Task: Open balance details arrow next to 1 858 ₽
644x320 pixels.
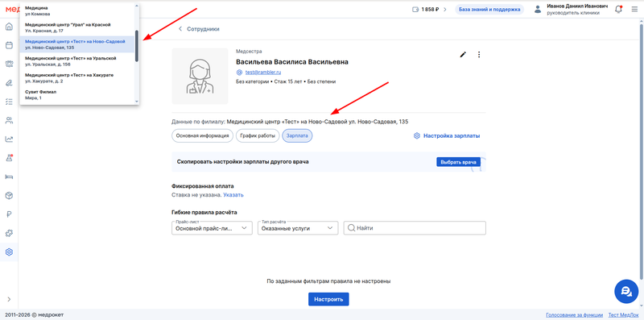Action: pos(445,9)
